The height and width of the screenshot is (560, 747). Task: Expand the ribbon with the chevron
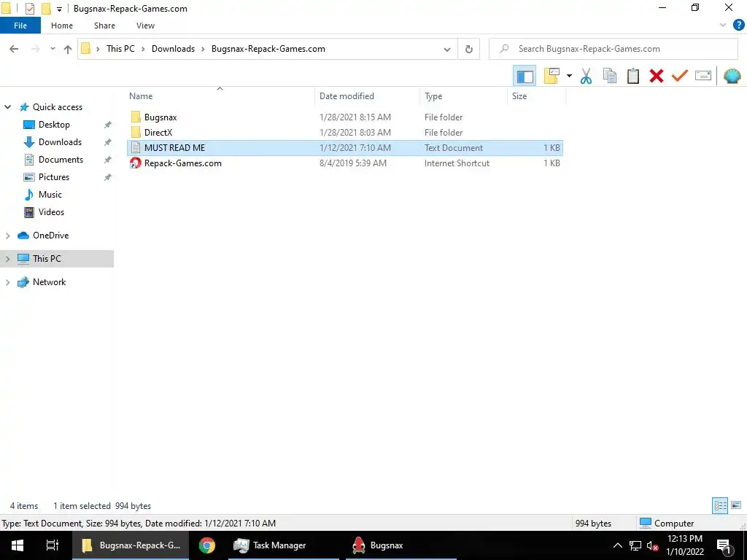[x=723, y=26]
